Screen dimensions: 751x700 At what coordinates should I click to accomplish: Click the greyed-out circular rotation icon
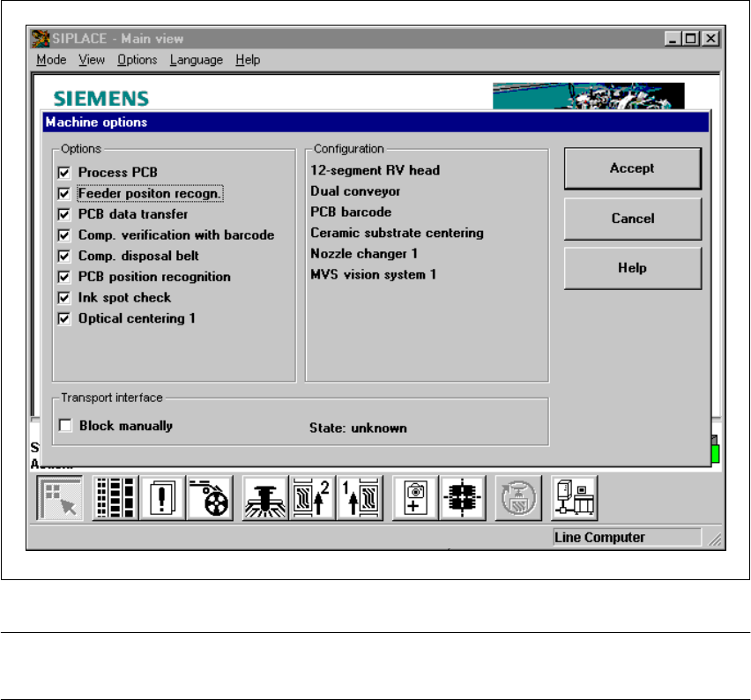[518, 498]
